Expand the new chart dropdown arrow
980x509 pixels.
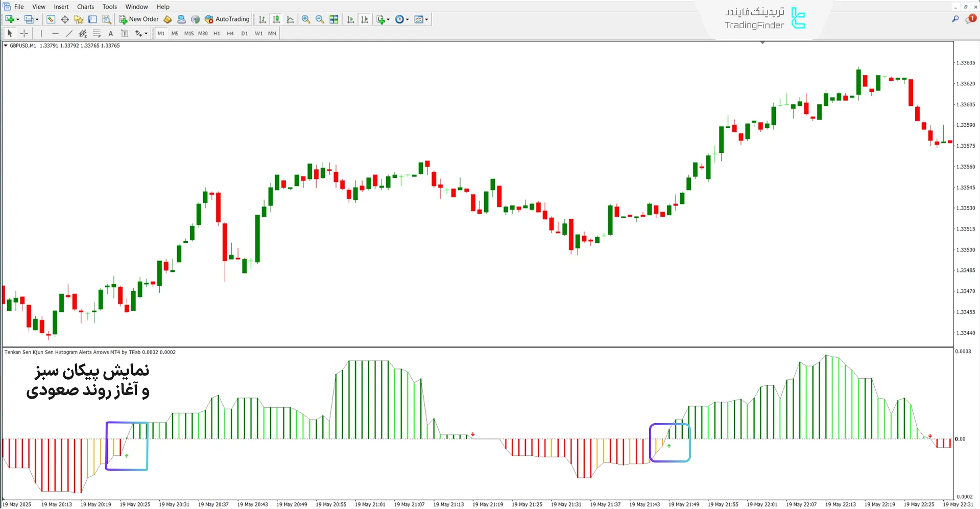pos(18,19)
